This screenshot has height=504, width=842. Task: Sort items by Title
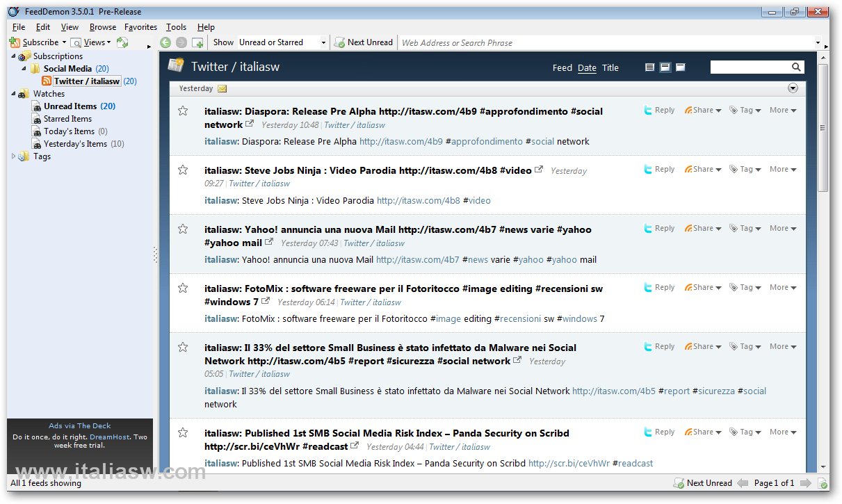[610, 68]
